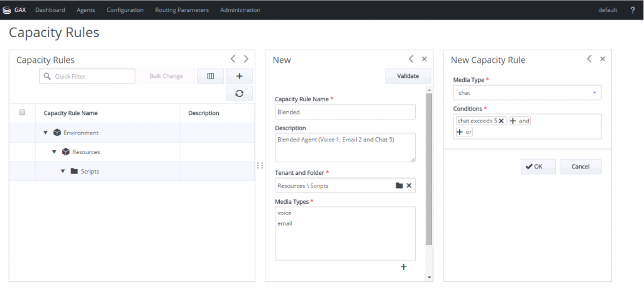This screenshot has width=644, height=288.
Task: Add a media type with the plus icon
Action: 404,267
